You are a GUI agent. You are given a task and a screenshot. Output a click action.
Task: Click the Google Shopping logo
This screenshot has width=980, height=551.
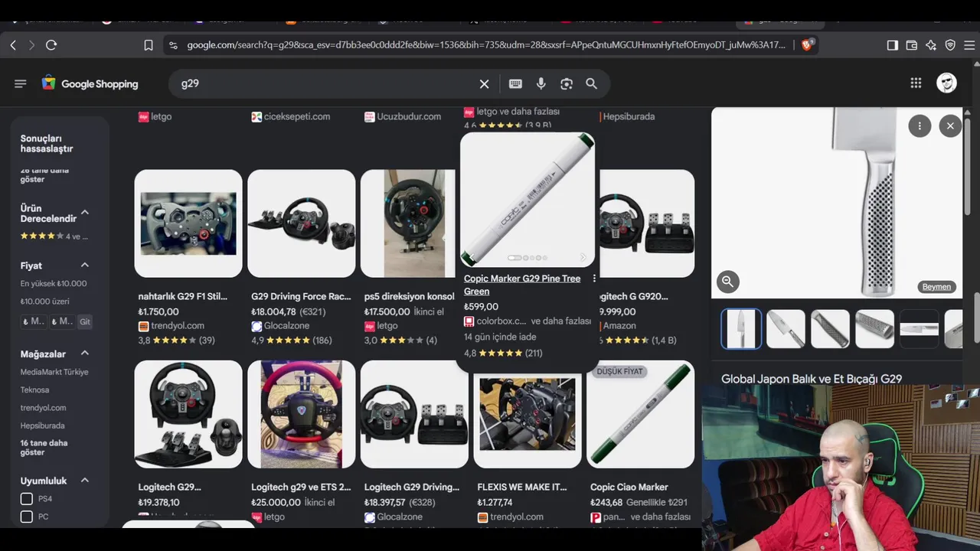[90, 83]
